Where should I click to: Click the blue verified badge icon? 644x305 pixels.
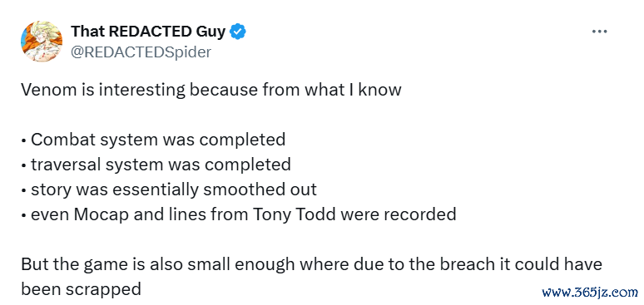coord(238,32)
